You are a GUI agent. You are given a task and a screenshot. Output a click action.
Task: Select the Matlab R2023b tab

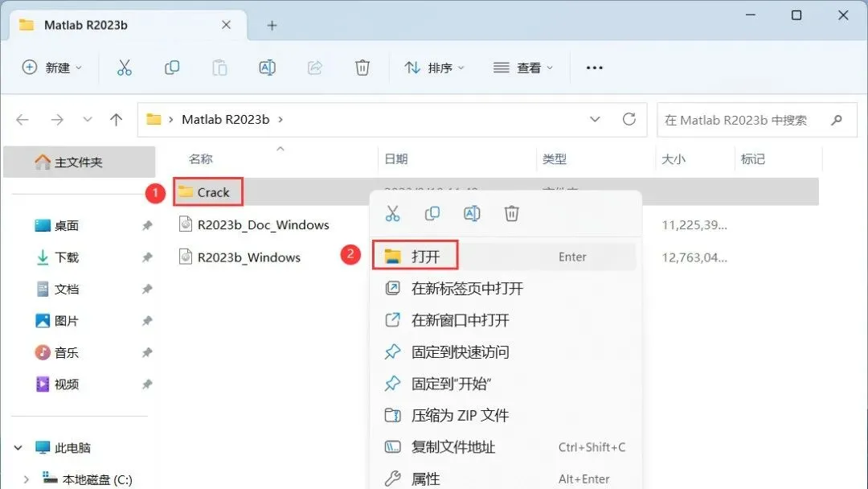[x=127, y=25]
